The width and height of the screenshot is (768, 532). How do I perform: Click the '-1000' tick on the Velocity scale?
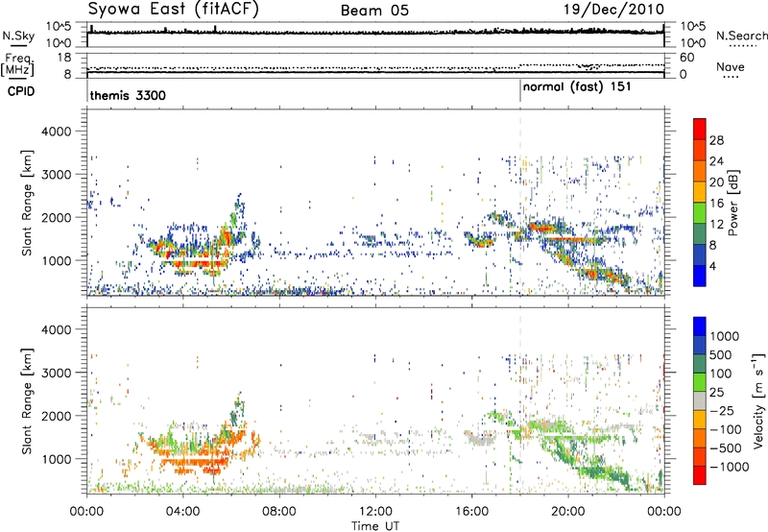coord(729,467)
